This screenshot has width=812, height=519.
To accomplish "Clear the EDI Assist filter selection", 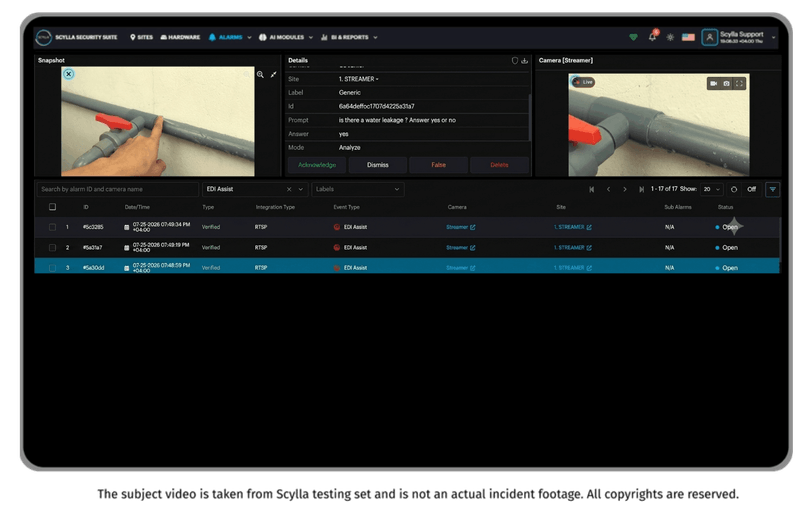I will tap(289, 190).
